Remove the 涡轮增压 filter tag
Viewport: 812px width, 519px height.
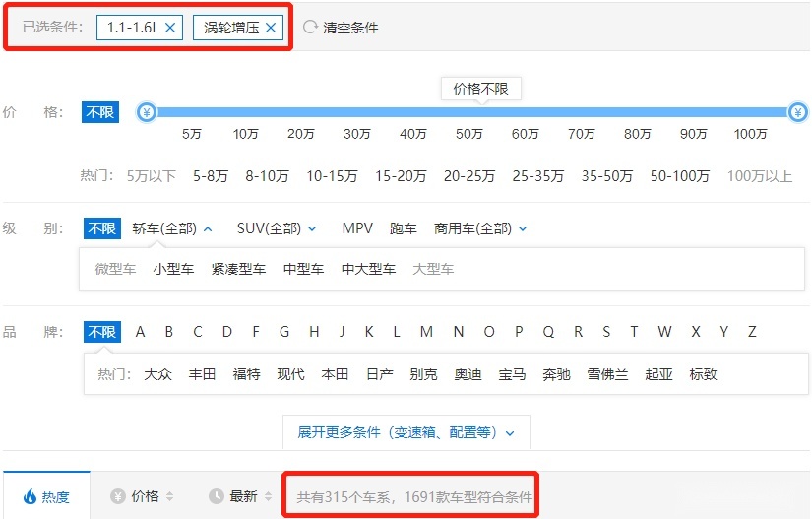[x=271, y=28]
